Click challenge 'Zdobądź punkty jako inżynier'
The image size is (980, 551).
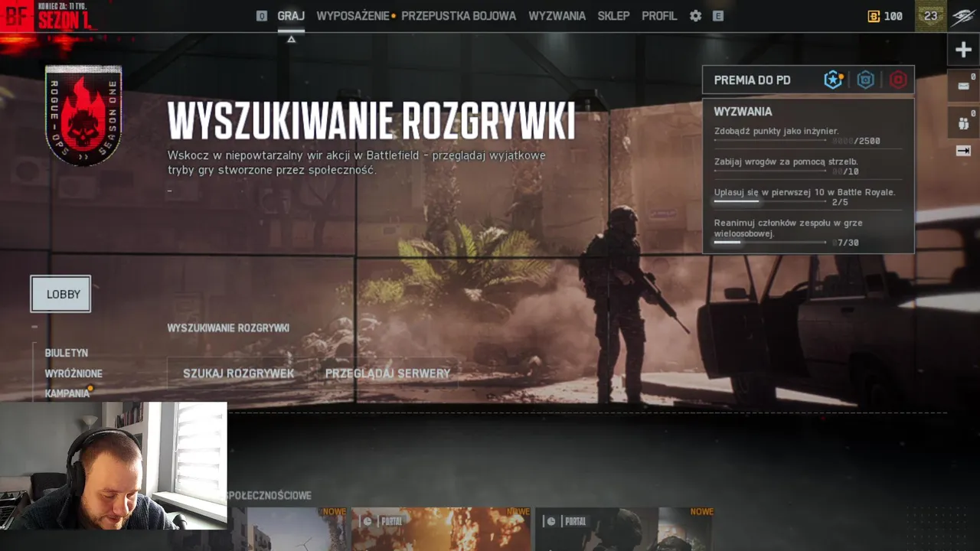[776, 132]
